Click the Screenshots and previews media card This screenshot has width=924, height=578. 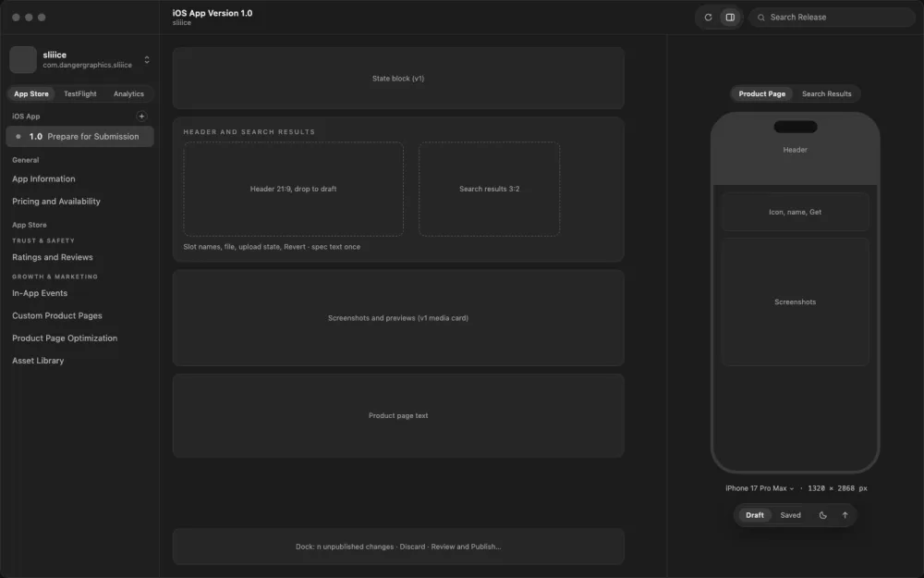pyautogui.click(x=398, y=318)
